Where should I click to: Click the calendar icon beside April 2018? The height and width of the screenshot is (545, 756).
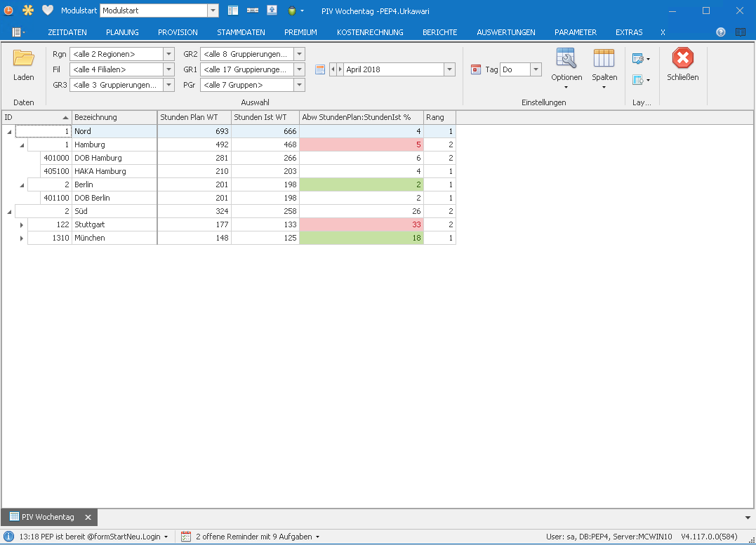tap(320, 69)
